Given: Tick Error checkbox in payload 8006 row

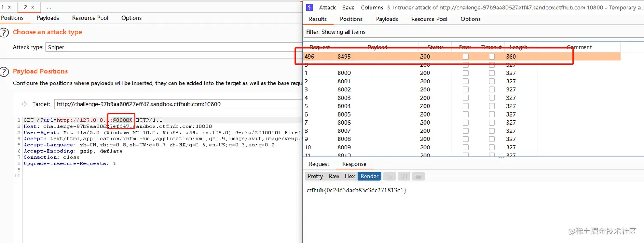Looking at the screenshot, I should [466, 123].
